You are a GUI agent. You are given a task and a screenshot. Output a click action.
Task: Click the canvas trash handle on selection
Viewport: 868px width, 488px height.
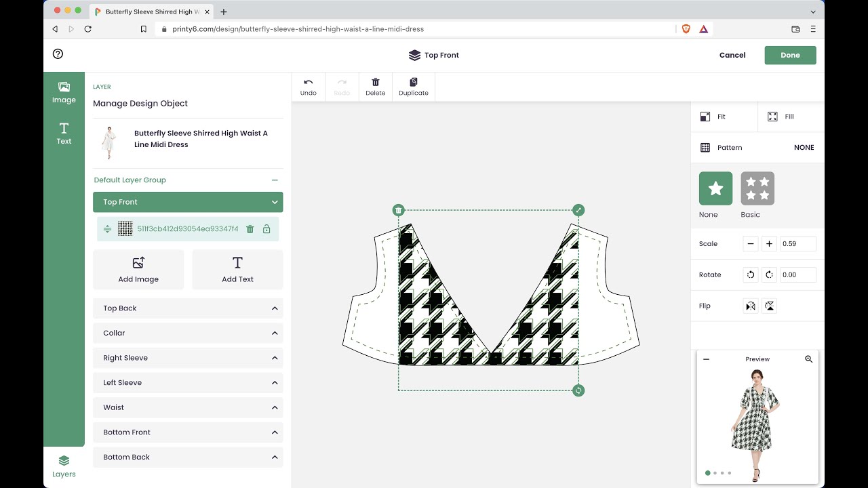(399, 210)
